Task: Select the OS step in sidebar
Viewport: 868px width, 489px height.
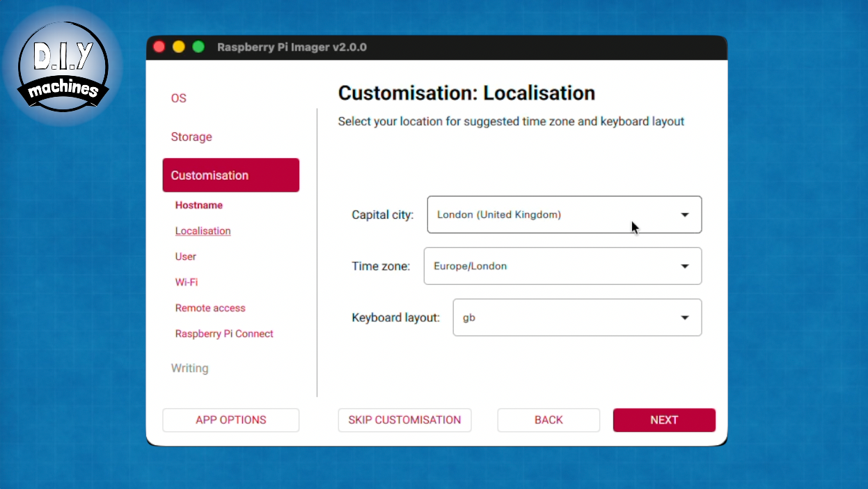Action: (179, 98)
